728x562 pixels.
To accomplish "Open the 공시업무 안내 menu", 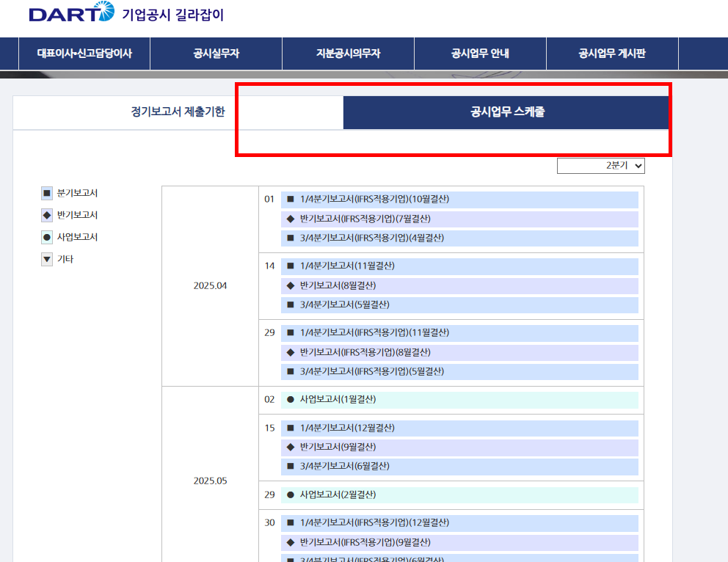I will point(480,53).
